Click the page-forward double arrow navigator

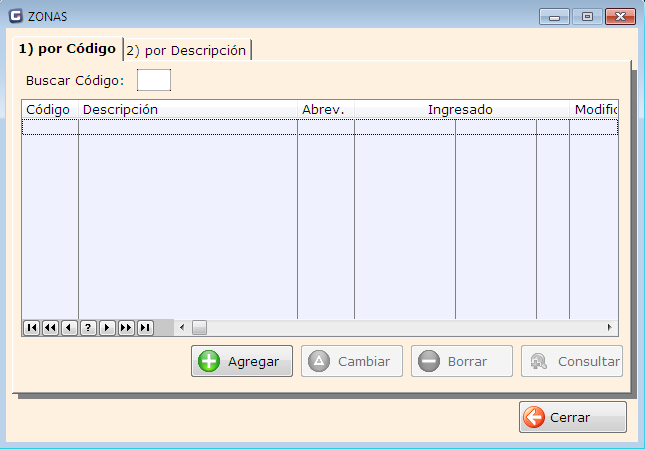(x=126, y=327)
